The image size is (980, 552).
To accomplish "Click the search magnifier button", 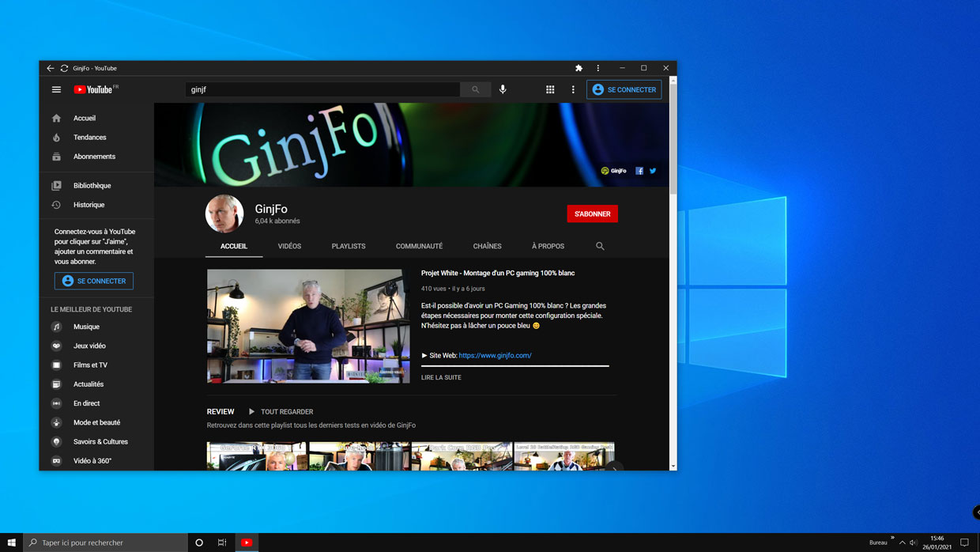I will click(x=475, y=89).
